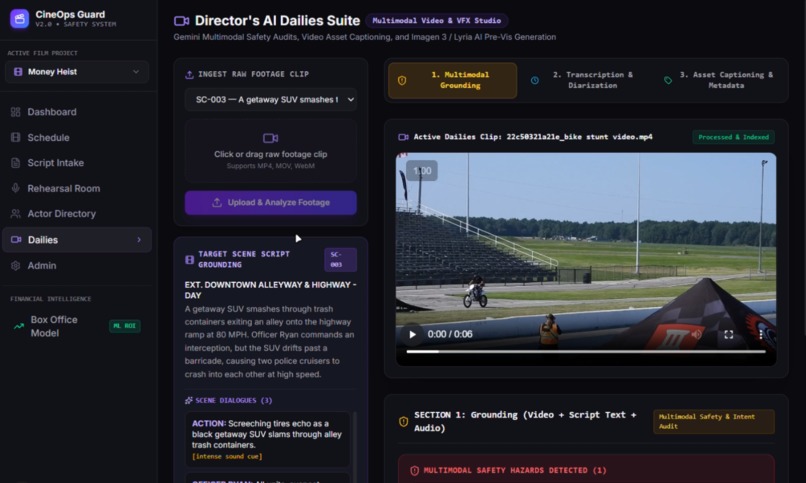806x483 pixels.
Task: Switch to Multimodal Grounding tab
Action: point(452,80)
